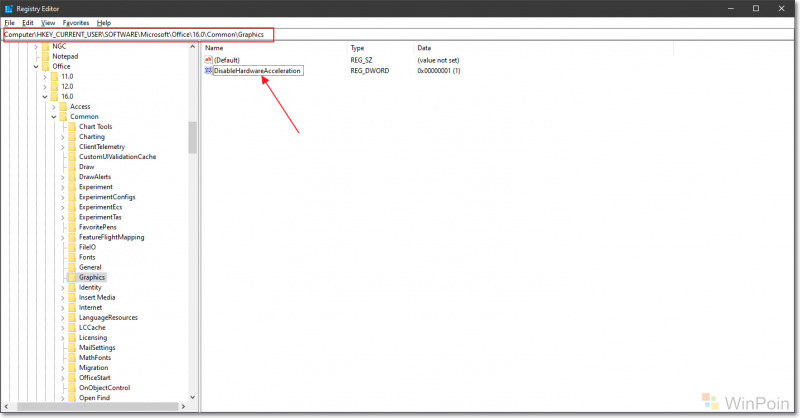Select the Identity key
This screenshot has width=800, height=418.
[90, 287]
